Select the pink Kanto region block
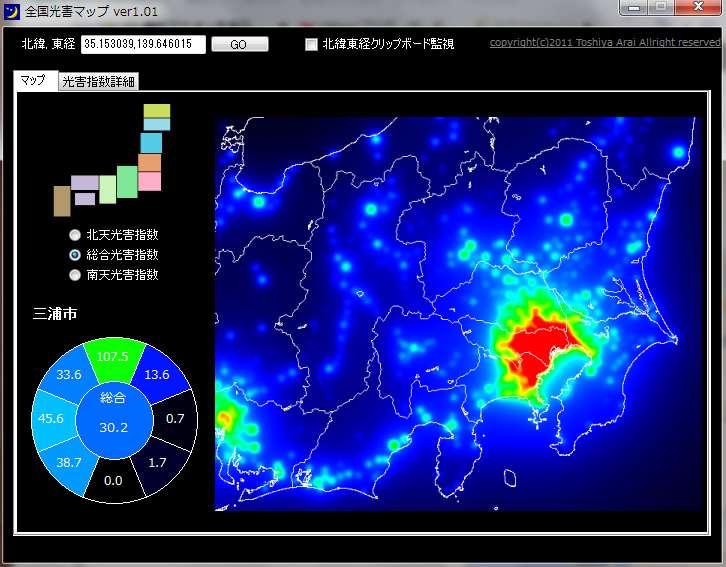The image size is (726, 567). click(149, 181)
